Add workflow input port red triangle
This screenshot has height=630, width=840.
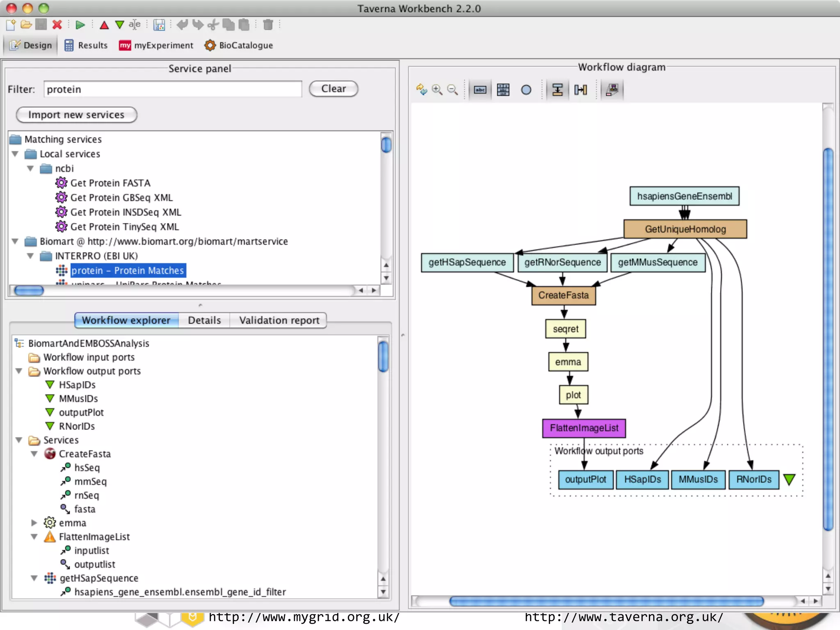(x=104, y=25)
